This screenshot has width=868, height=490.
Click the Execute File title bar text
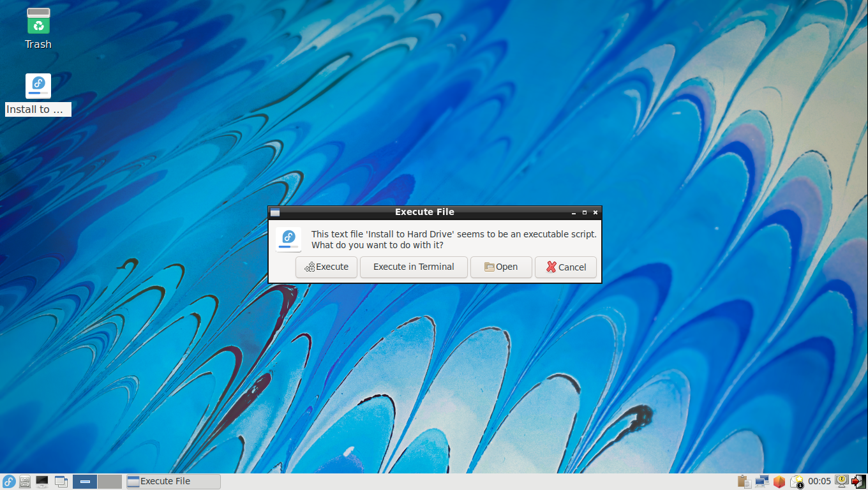point(424,212)
